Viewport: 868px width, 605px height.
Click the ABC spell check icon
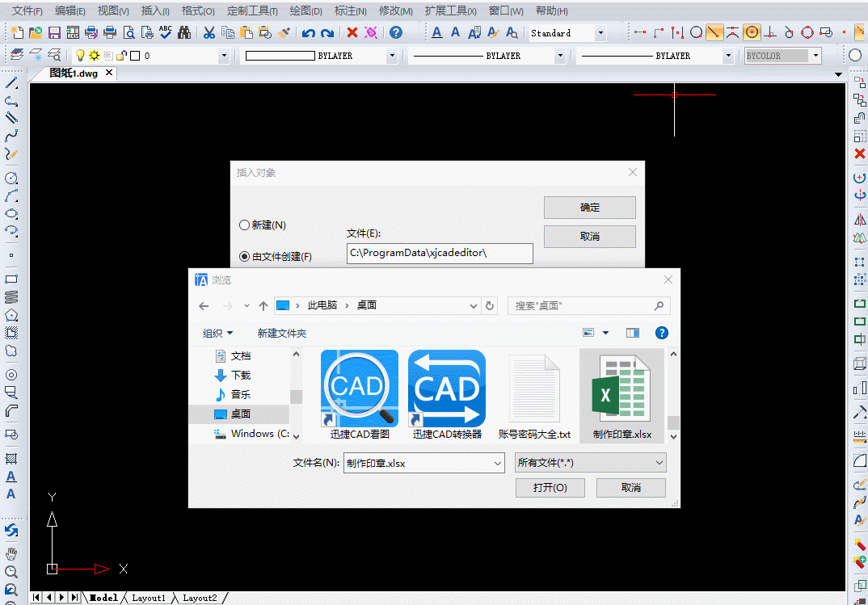pyautogui.click(x=166, y=33)
